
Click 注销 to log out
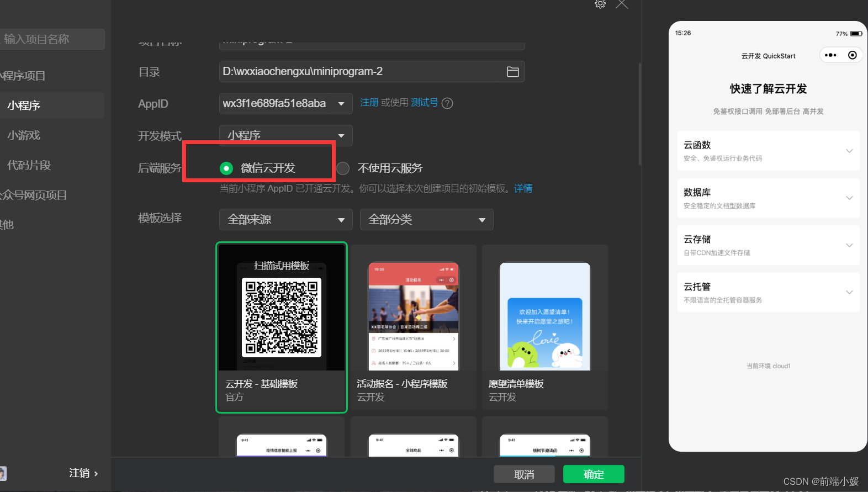pos(83,473)
